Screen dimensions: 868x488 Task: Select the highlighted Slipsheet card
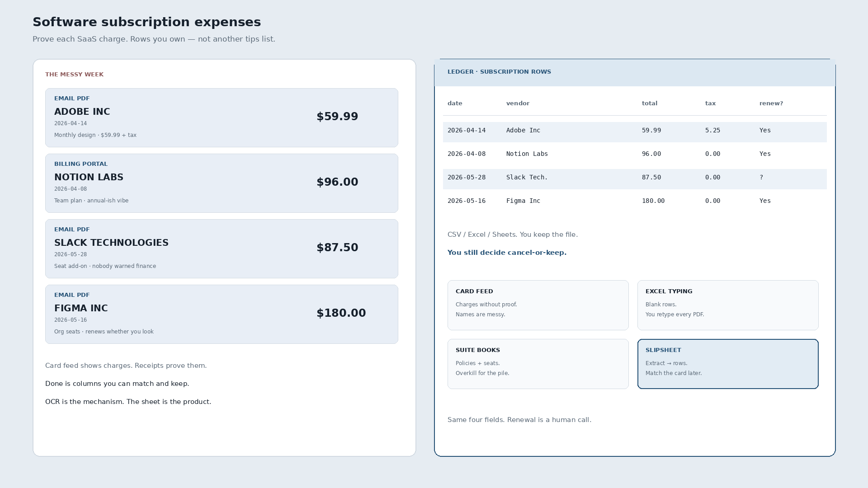(x=728, y=364)
